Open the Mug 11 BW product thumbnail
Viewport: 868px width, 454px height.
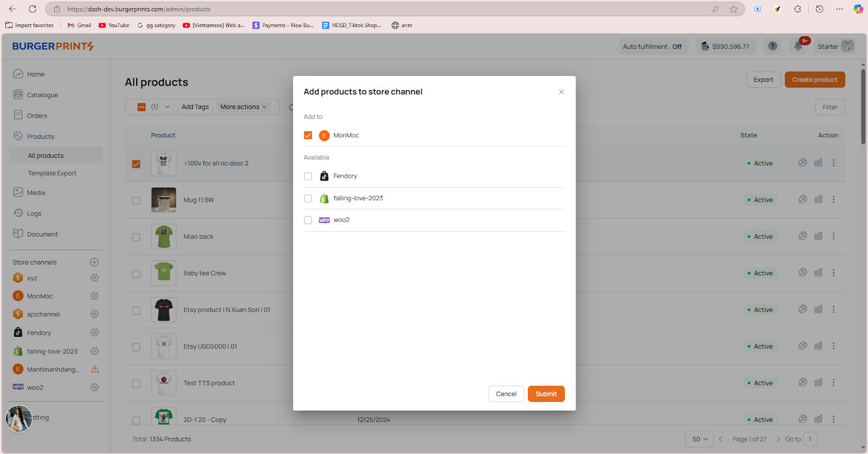pos(163,200)
